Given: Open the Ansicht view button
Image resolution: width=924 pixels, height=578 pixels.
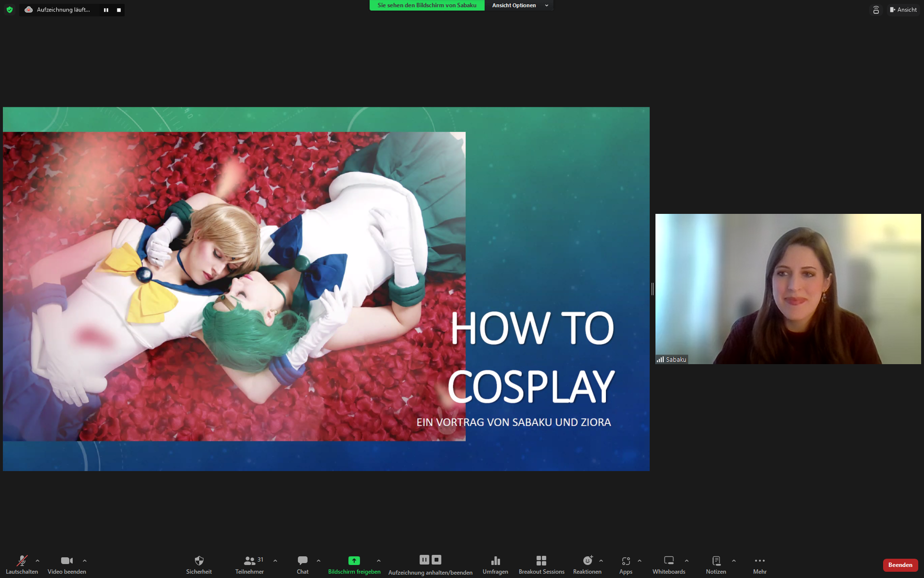Looking at the screenshot, I should click(x=903, y=10).
